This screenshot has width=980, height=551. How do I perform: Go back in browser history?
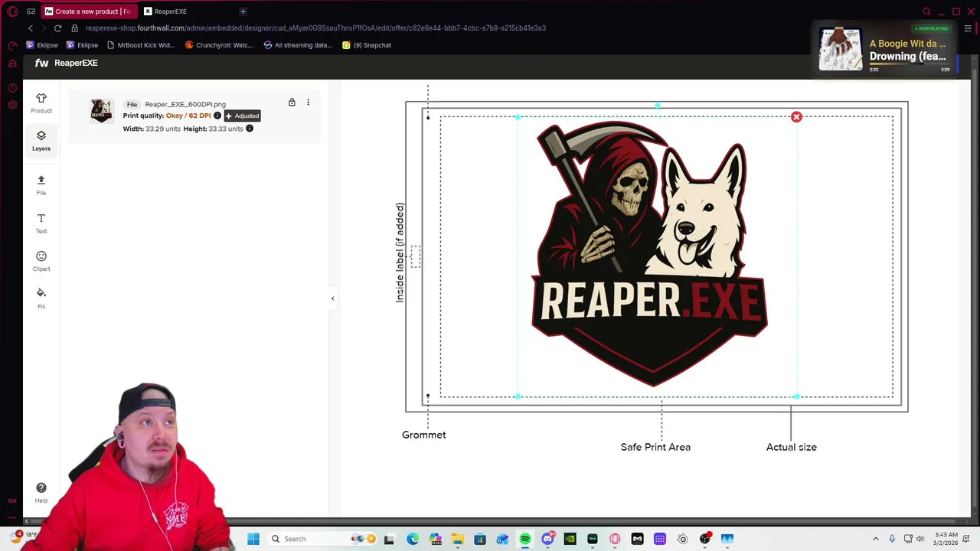tap(31, 28)
